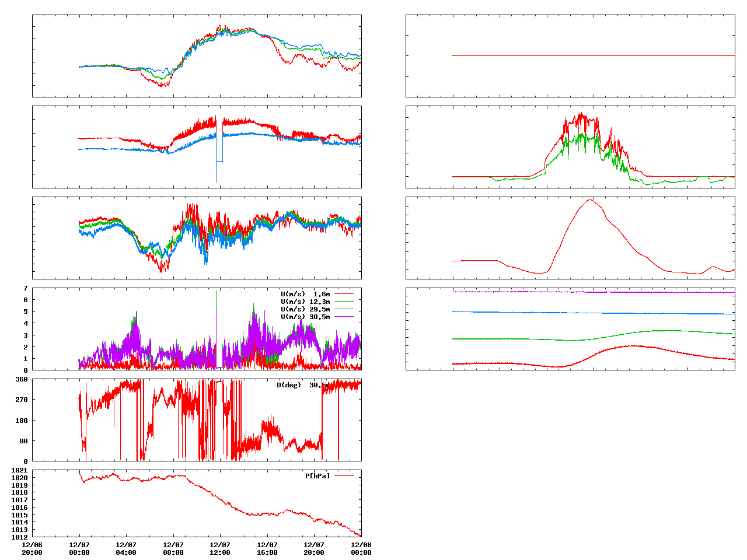747x560 pixels.
Task: Click the "12/07 00:00" time axis label
Action: point(79,549)
